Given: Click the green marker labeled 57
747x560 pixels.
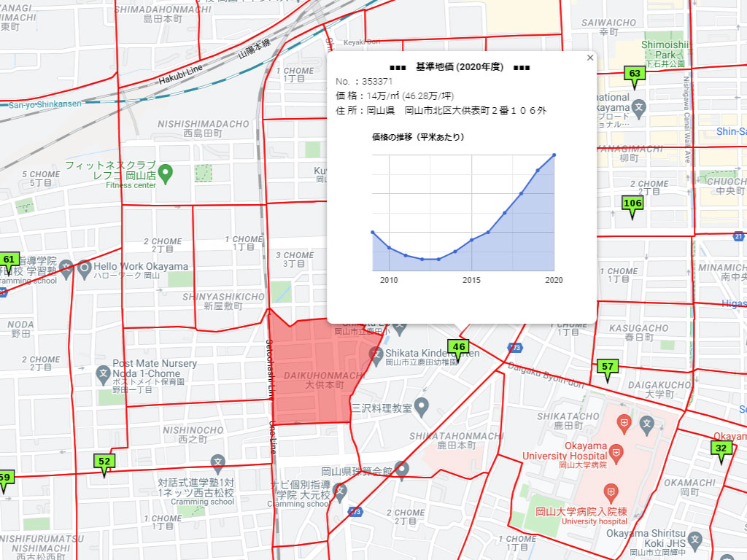Looking at the screenshot, I should click(x=607, y=367).
